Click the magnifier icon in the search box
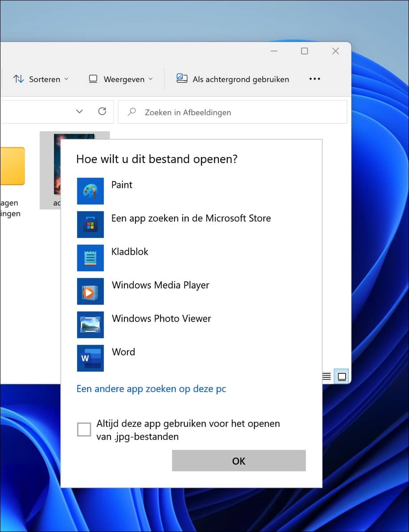This screenshot has width=409, height=532. (131, 111)
